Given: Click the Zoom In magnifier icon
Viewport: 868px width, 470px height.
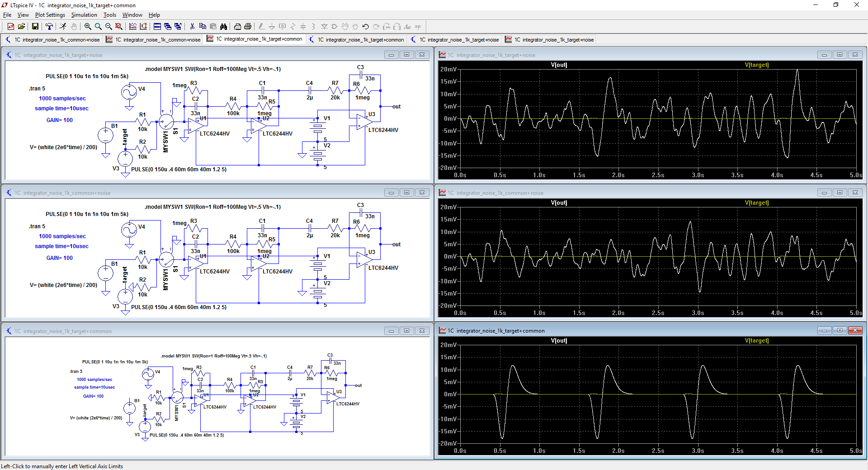Looking at the screenshot, I should coord(88,27).
